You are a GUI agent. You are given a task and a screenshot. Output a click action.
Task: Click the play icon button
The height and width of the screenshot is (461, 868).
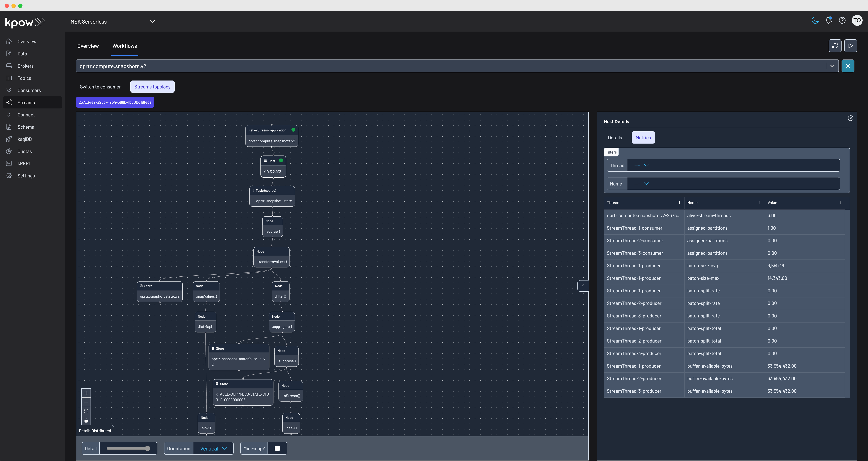(851, 46)
